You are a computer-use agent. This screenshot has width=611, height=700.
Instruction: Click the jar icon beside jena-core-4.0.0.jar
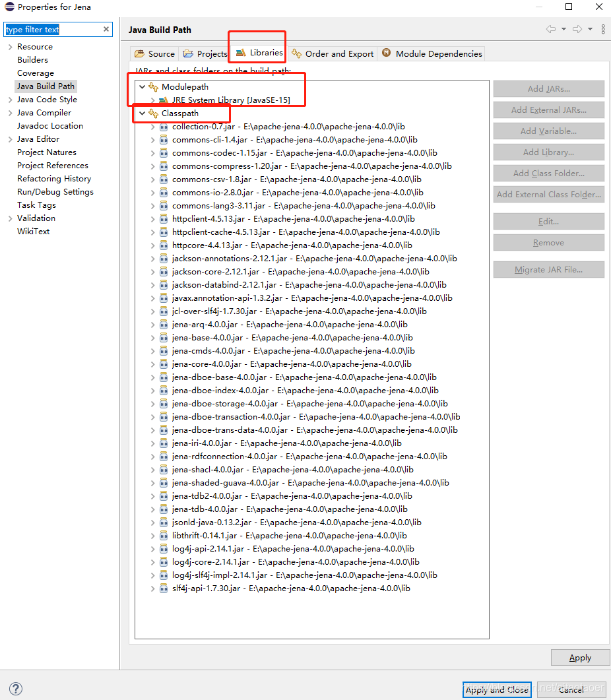point(164,364)
